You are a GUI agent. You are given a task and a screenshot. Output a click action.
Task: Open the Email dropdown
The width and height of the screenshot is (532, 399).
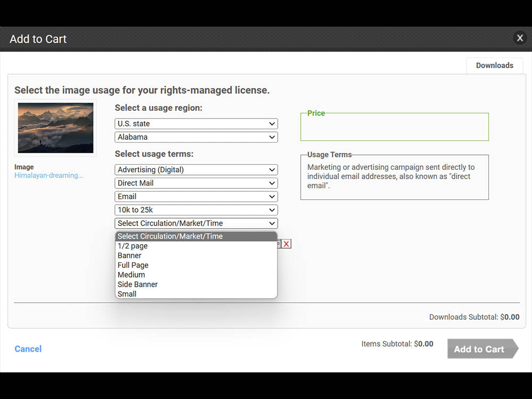click(x=196, y=196)
